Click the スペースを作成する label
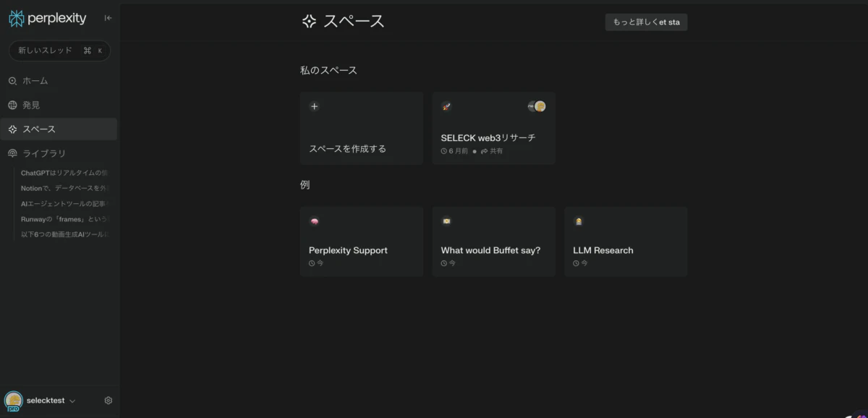This screenshot has width=868, height=418. coord(348,148)
